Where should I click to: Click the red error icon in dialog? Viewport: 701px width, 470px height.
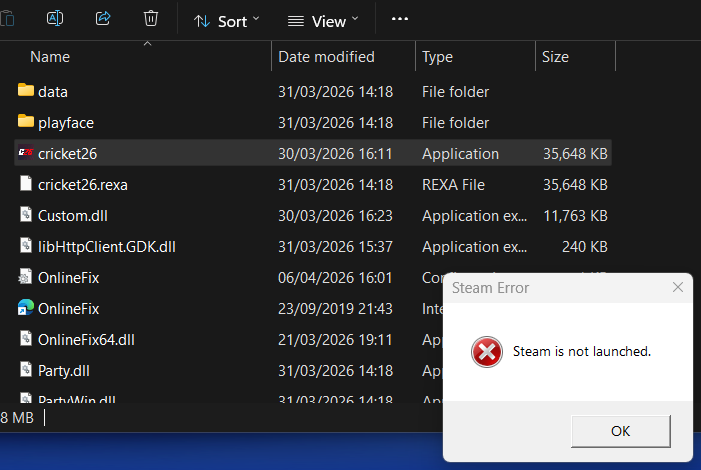[x=487, y=352]
